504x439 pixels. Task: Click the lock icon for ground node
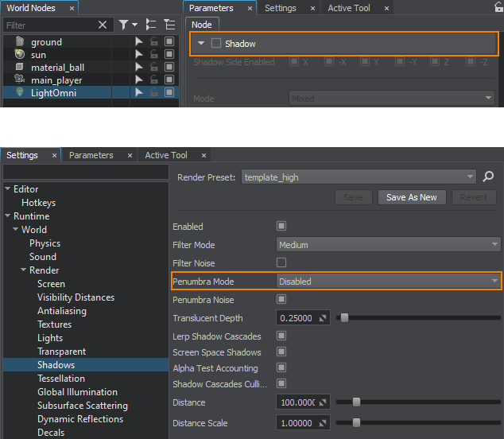153,42
